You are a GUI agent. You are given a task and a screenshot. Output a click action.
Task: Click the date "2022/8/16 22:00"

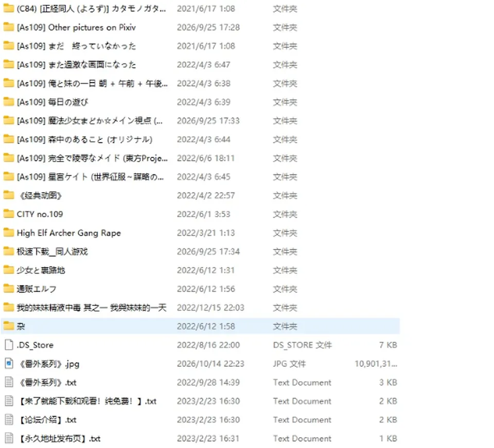tap(208, 345)
